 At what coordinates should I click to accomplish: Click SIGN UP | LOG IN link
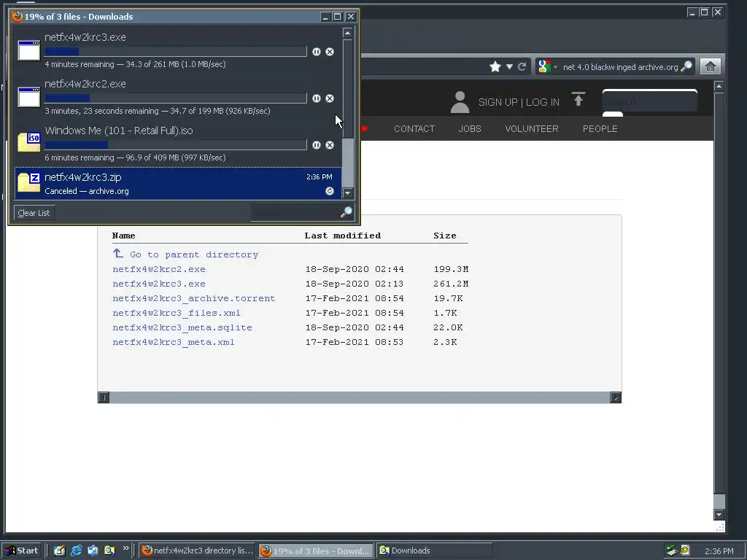click(x=519, y=102)
